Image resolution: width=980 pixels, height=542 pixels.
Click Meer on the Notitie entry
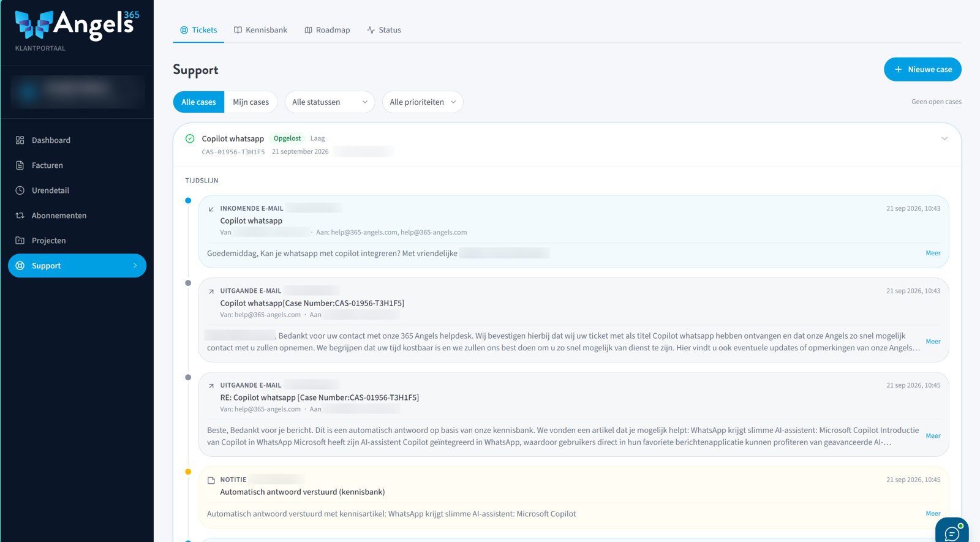[933, 514]
